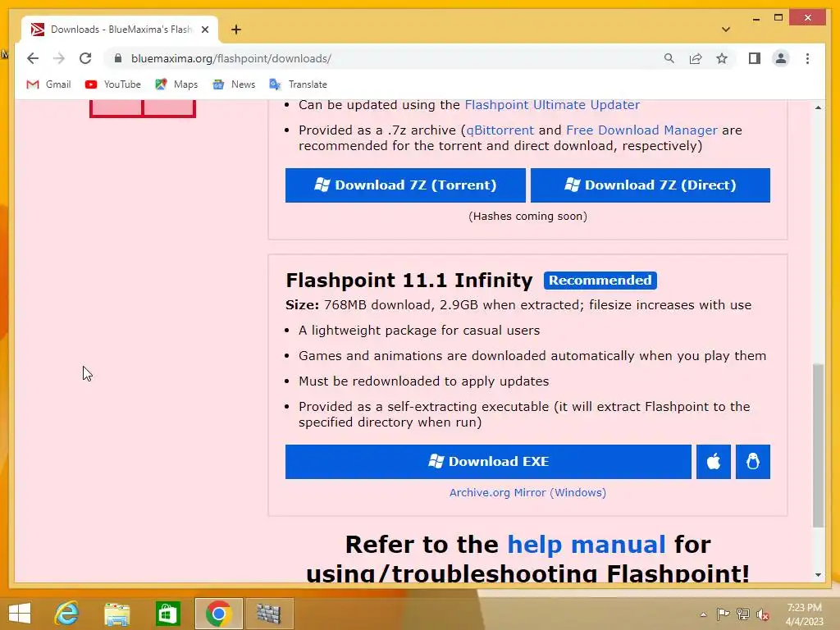Open the YouTube bookmark

pyautogui.click(x=113, y=84)
